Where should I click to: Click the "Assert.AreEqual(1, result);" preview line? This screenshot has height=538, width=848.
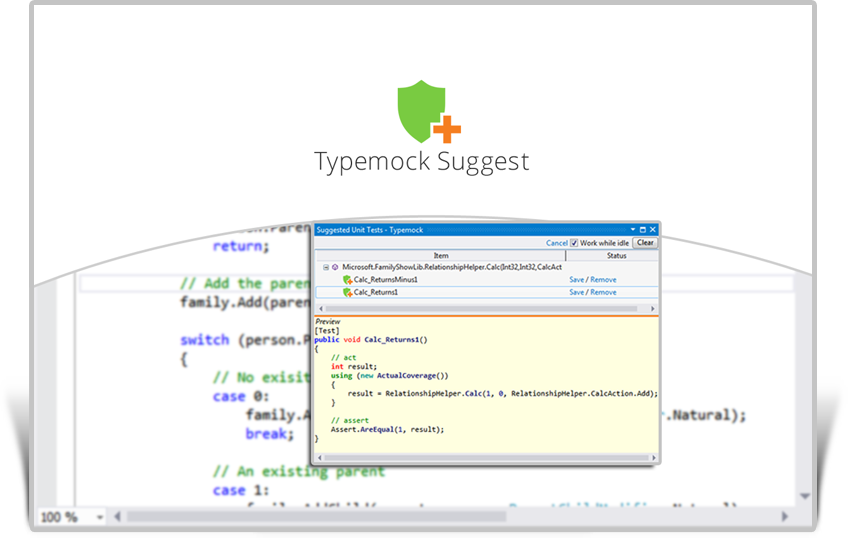(x=387, y=429)
